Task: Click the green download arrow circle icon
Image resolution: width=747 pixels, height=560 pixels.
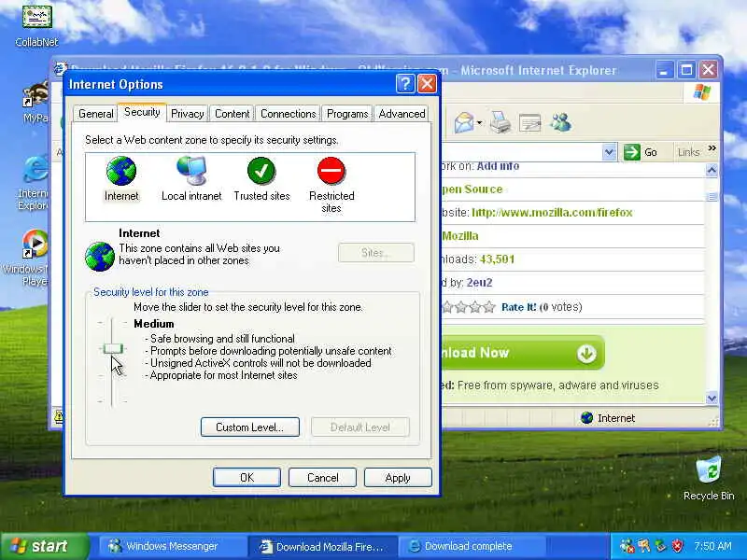Action: (586, 354)
